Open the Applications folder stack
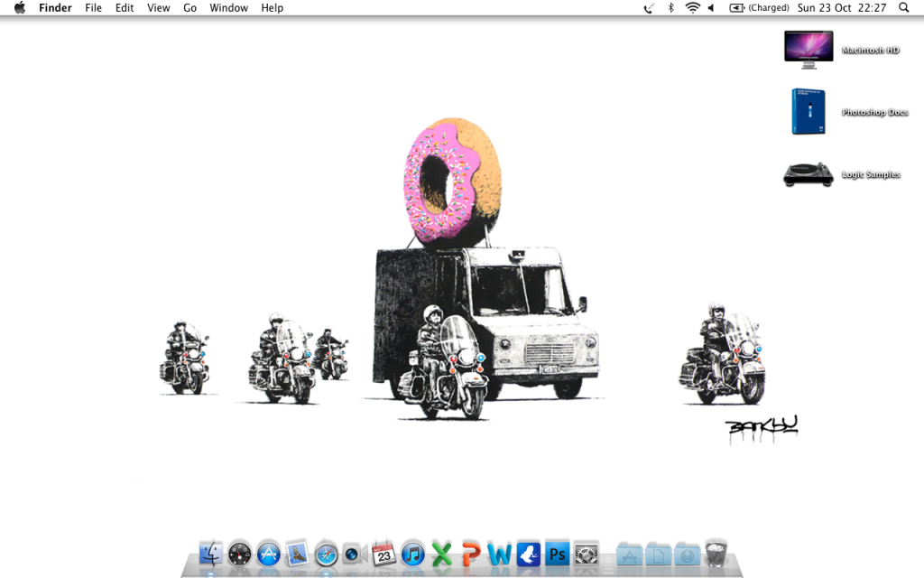Image resolution: width=924 pixels, height=578 pixels. point(629,555)
